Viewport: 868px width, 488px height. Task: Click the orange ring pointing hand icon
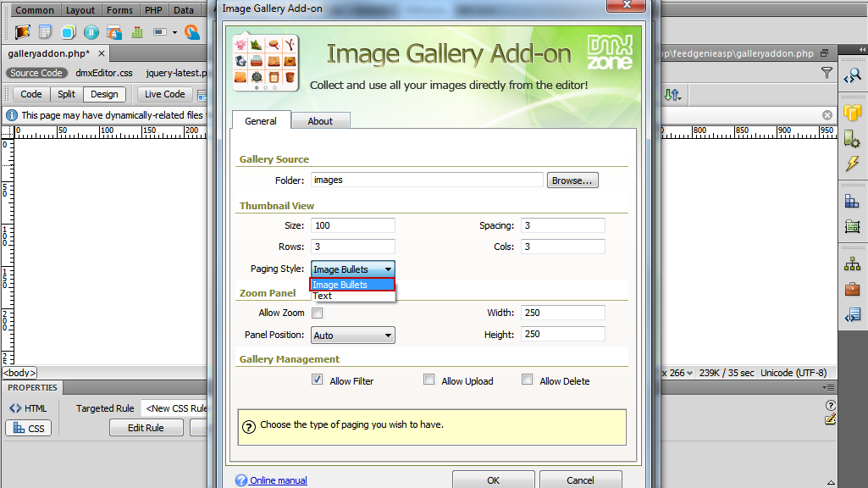[x=192, y=32]
